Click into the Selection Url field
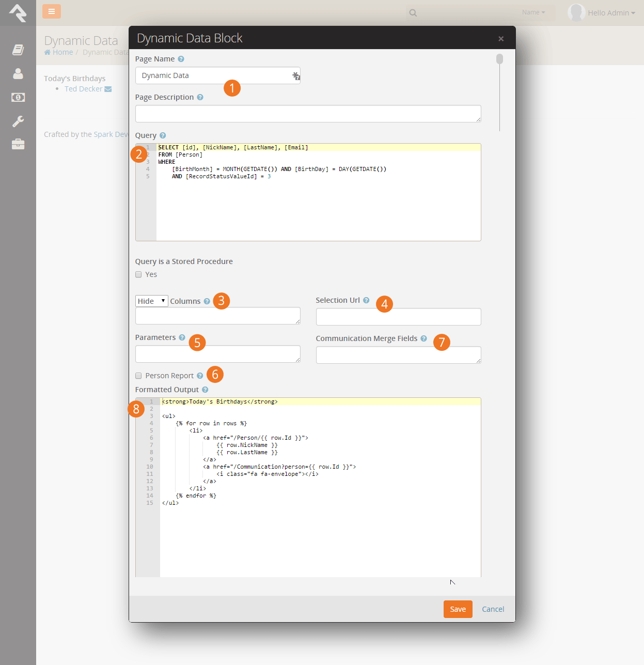The image size is (644, 665). 399,317
